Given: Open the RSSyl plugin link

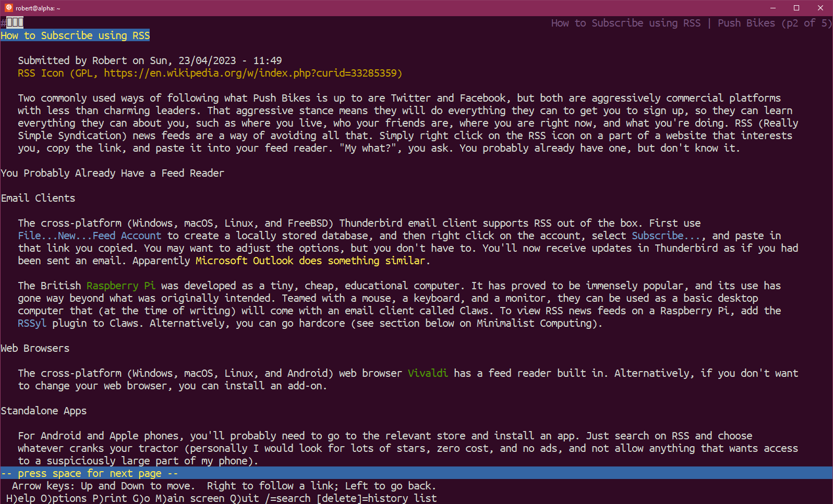Looking at the screenshot, I should point(32,323).
